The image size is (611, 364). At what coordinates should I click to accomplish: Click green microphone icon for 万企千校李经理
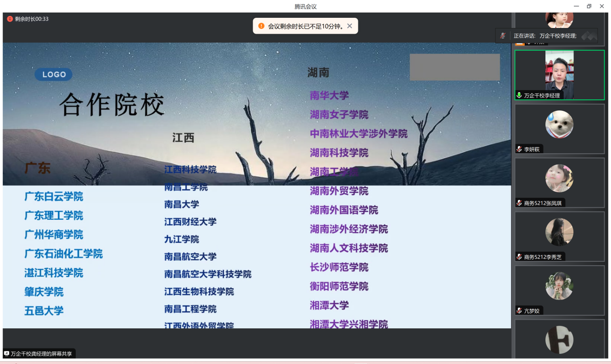point(519,95)
